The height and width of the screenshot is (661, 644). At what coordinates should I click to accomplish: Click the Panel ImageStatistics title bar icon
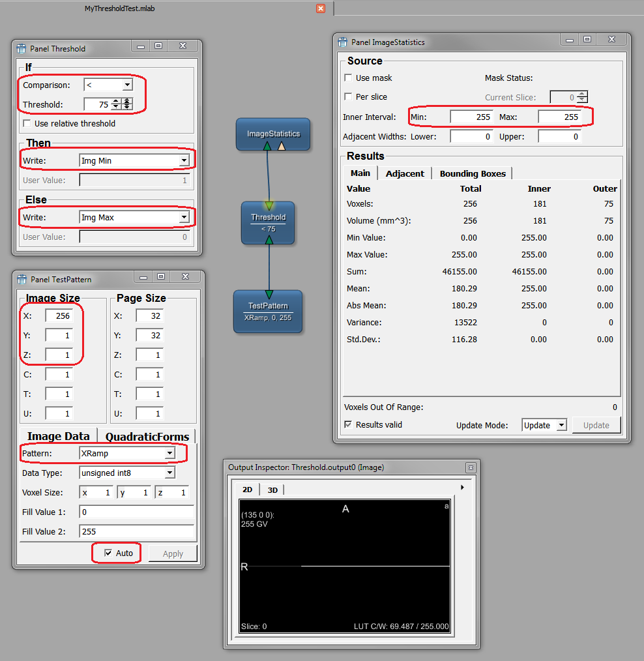point(343,42)
